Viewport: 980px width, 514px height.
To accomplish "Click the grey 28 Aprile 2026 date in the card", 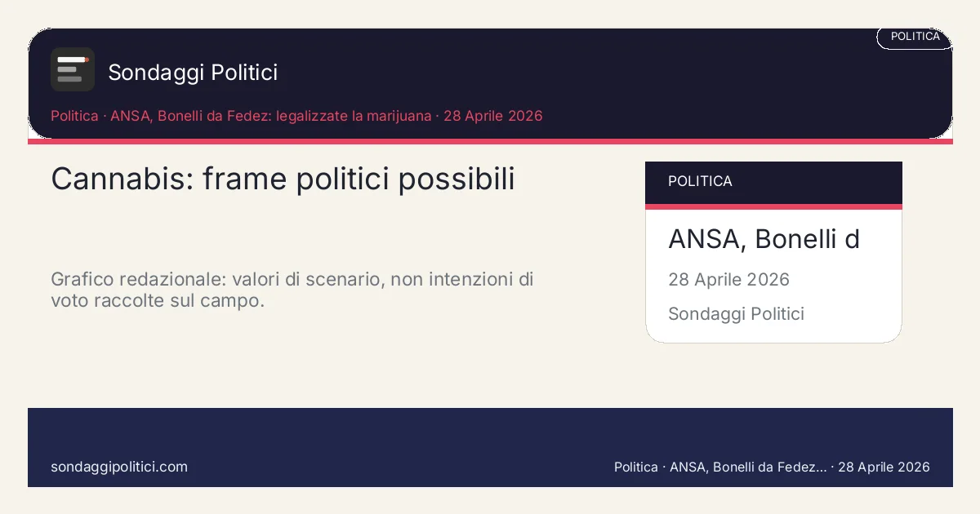I will pyautogui.click(x=728, y=280).
